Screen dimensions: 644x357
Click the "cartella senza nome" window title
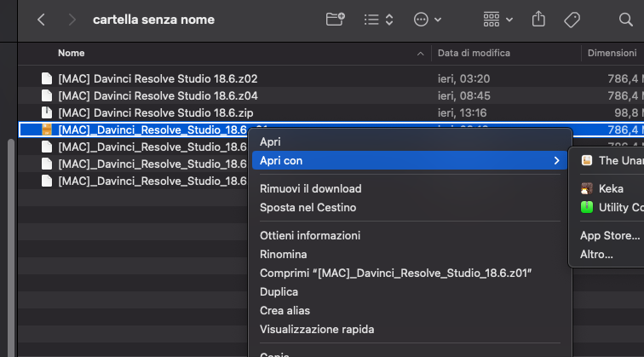153,20
